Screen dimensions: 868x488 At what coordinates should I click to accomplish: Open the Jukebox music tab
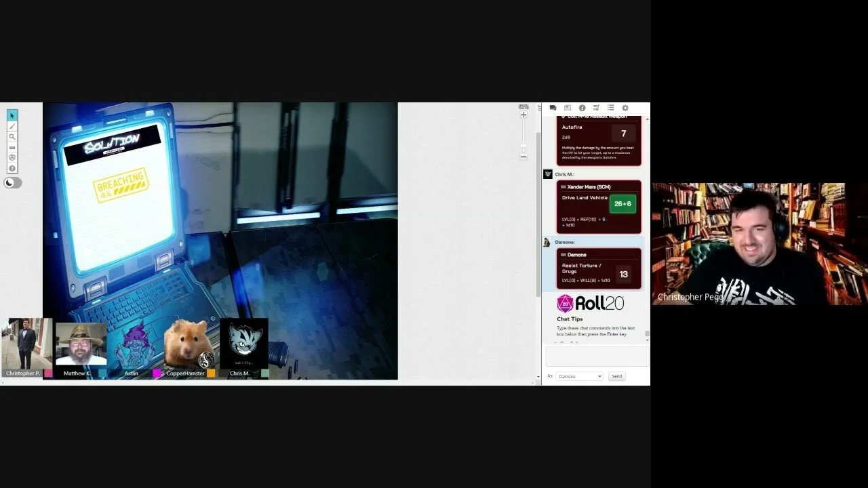click(596, 108)
